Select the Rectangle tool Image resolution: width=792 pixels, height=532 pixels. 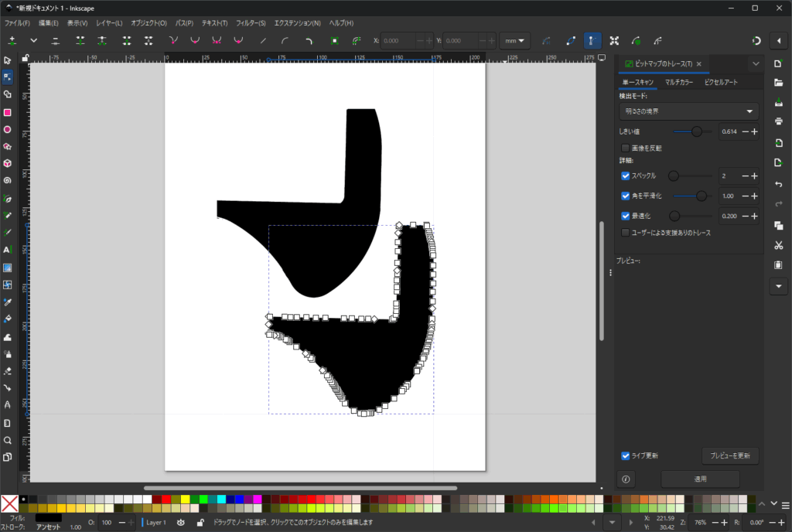click(x=8, y=112)
